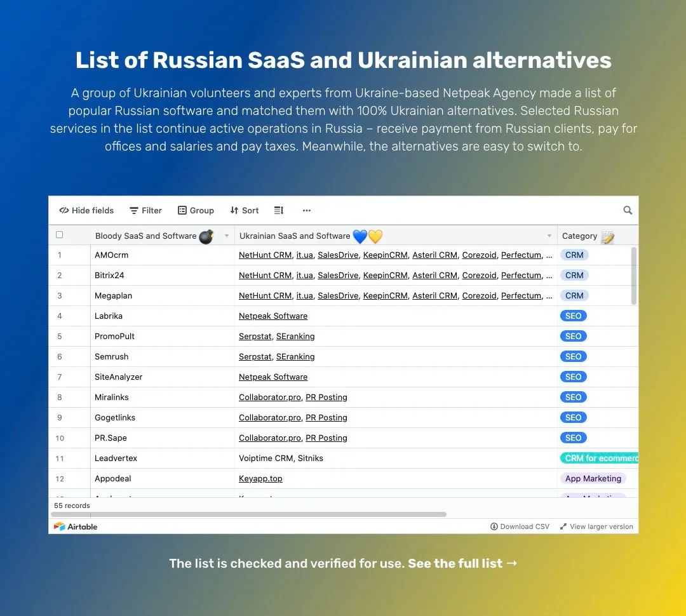
Task: Click the SiteAnalyzer cell
Action: pyautogui.click(x=163, y=377)
